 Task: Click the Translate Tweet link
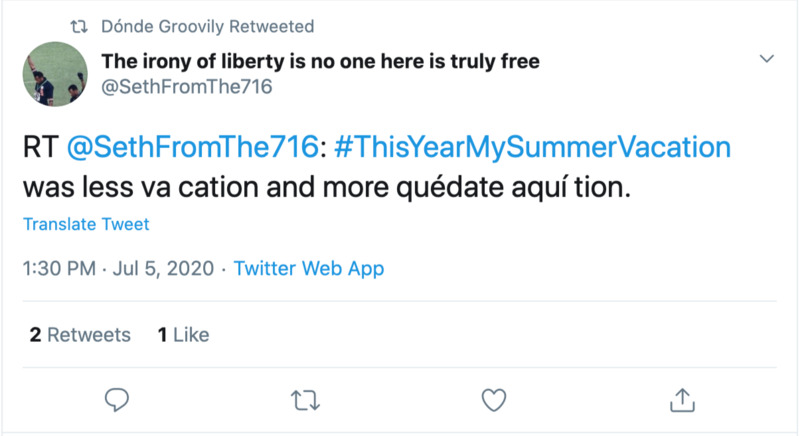[x=88, y=223]
